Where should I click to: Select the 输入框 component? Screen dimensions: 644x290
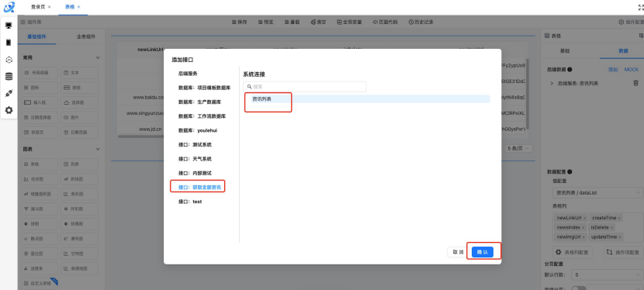click(40, 102)
